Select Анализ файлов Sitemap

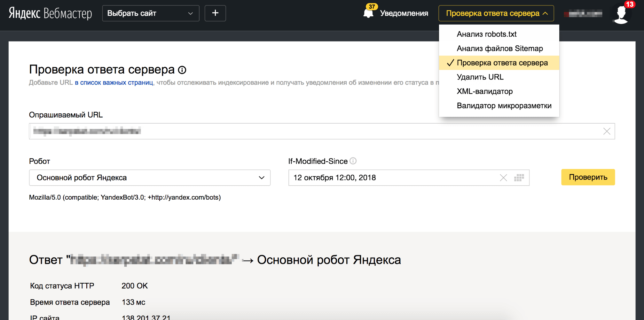tap(499, 48)
